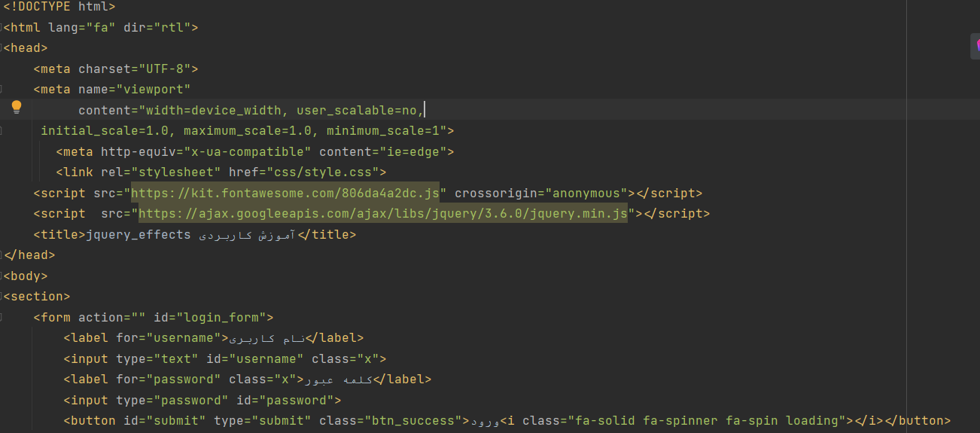Click the closing </button> tag
Viewport: 980px width, 433px height.
tap(918, 421)
